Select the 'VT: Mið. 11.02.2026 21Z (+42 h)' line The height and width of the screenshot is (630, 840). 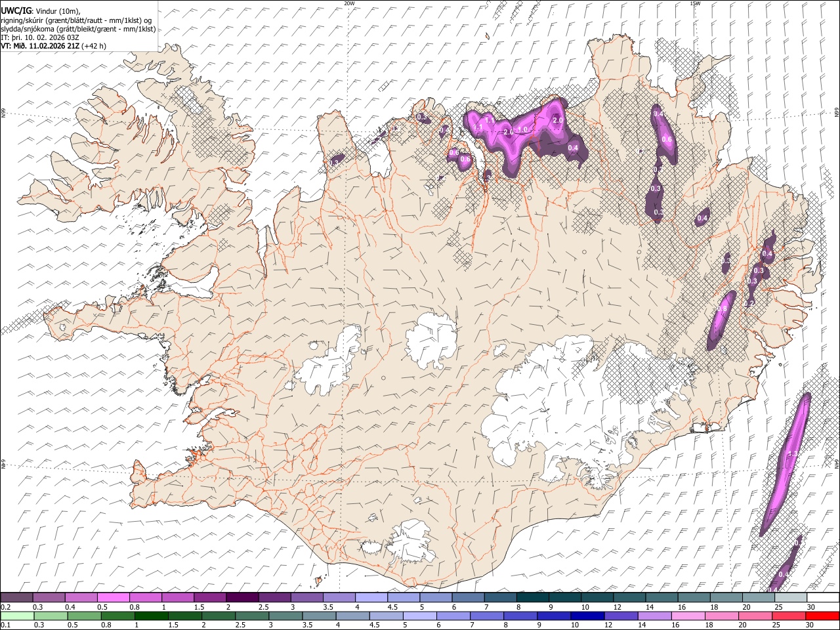point(53,46)
